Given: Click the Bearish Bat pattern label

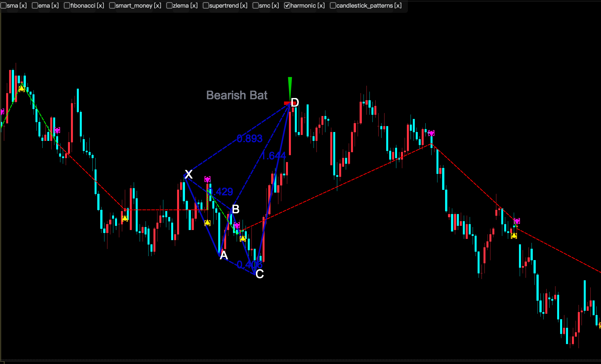Looking at the screenshot, I should [x=237, y=95].
